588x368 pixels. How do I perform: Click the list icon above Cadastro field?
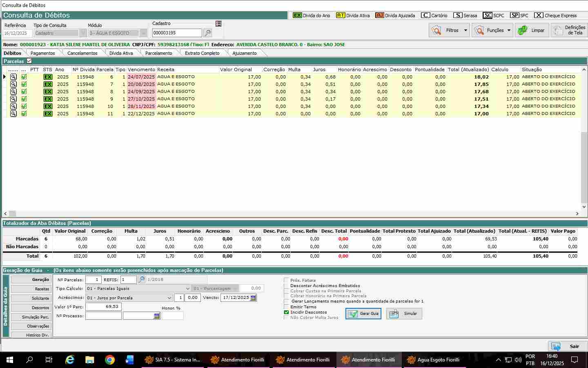(x=218, y=24)
